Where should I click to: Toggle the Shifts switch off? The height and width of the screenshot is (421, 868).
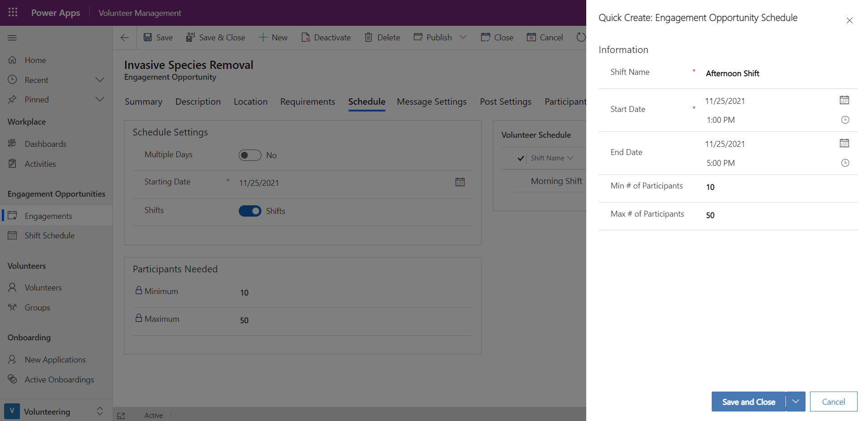250,211
